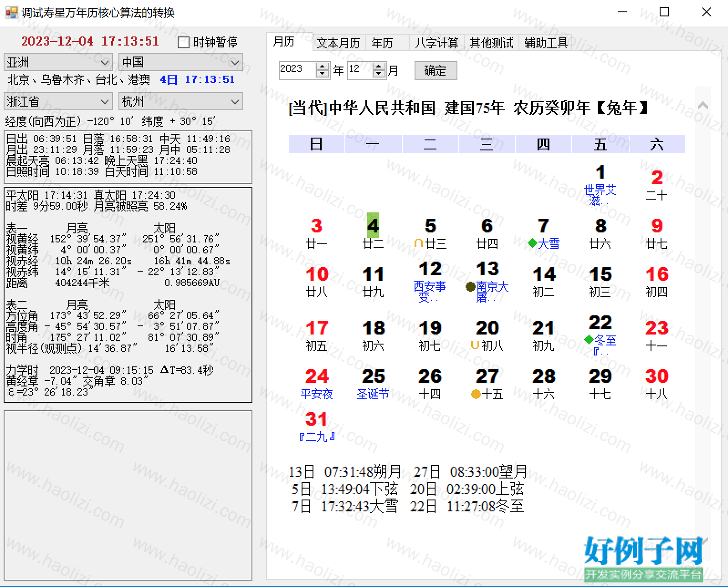The width and height of the screenshot is (728, 587).
Task: Click the 六 weekday header
Action: tap(657, 144)
